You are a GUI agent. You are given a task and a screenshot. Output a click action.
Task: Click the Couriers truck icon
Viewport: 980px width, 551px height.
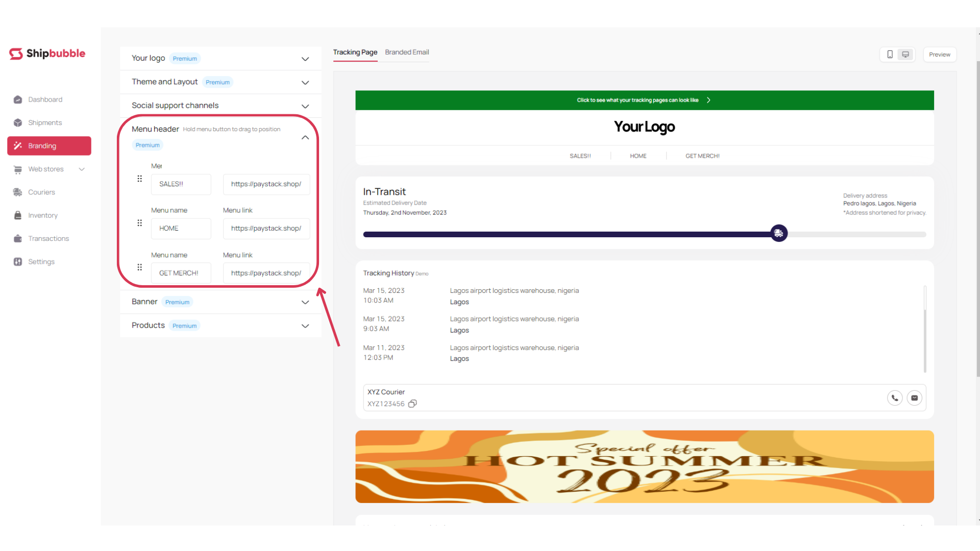pos(18,192)
